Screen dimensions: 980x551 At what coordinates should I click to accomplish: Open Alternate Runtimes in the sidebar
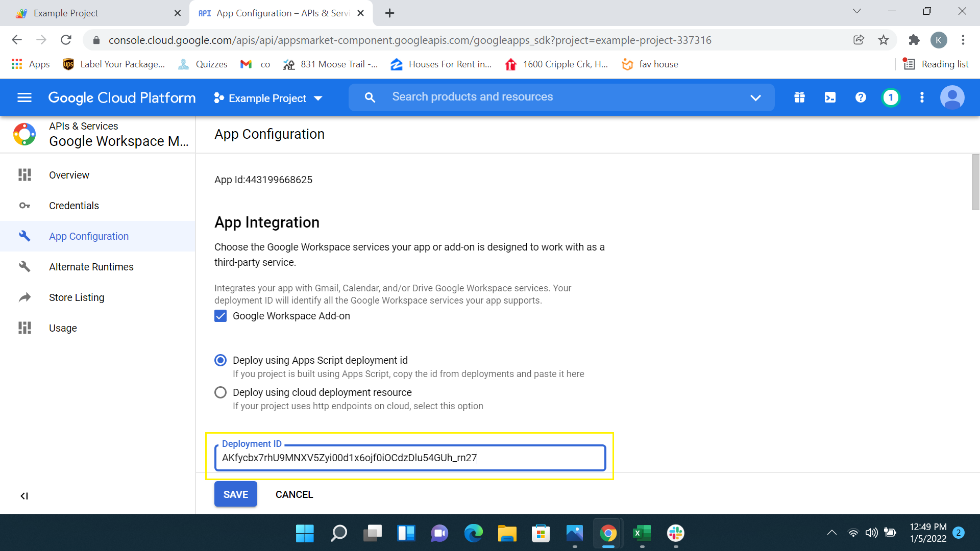[97, 267]
